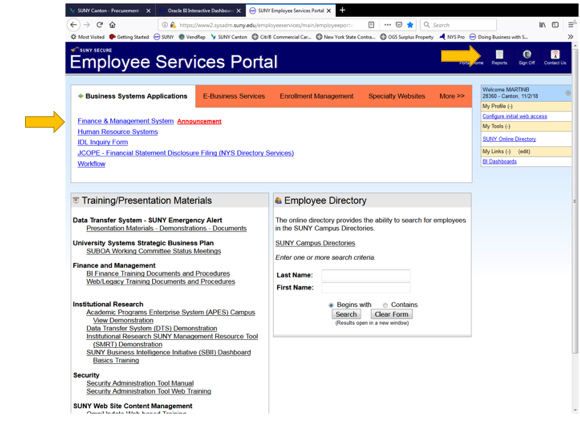The width and height of the screenshot is (580, 430).
Task: Open the NYS Pro bookmark
Action: (452, 37)
